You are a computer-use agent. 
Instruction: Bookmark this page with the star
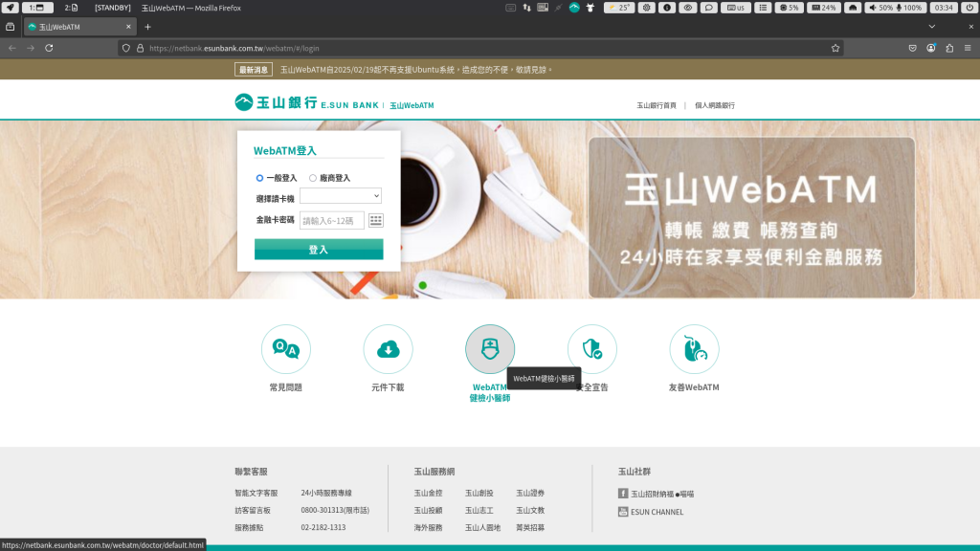pos(835,48)
